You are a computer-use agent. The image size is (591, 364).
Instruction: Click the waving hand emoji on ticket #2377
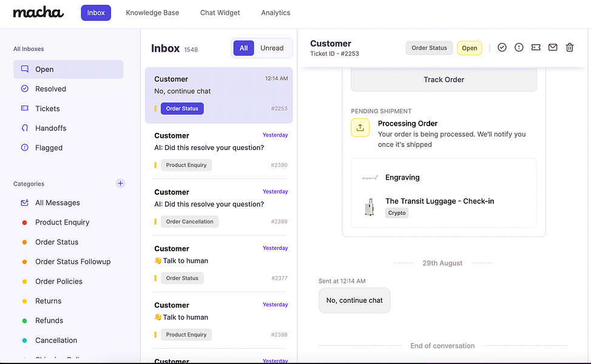coord(158,260)
